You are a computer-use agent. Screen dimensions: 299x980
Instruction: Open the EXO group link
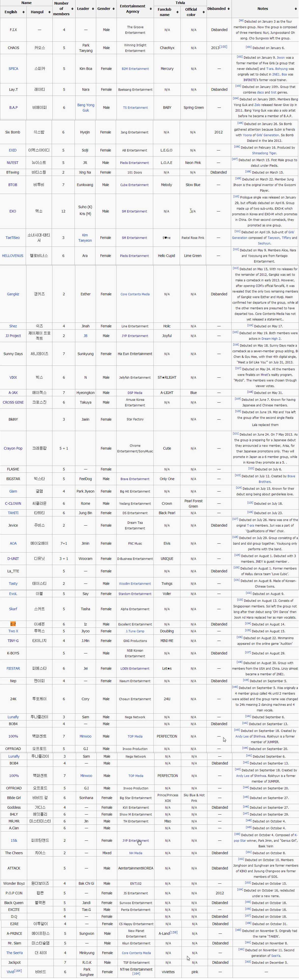[12, 211]
